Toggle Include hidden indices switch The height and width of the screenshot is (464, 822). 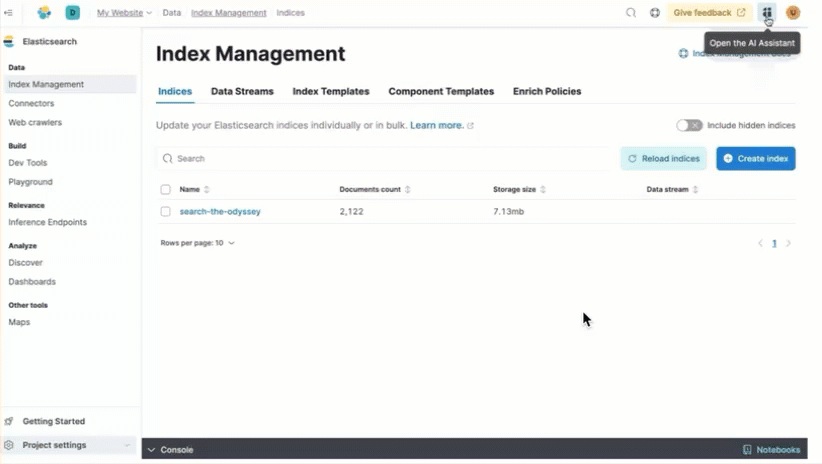[689, 125]
